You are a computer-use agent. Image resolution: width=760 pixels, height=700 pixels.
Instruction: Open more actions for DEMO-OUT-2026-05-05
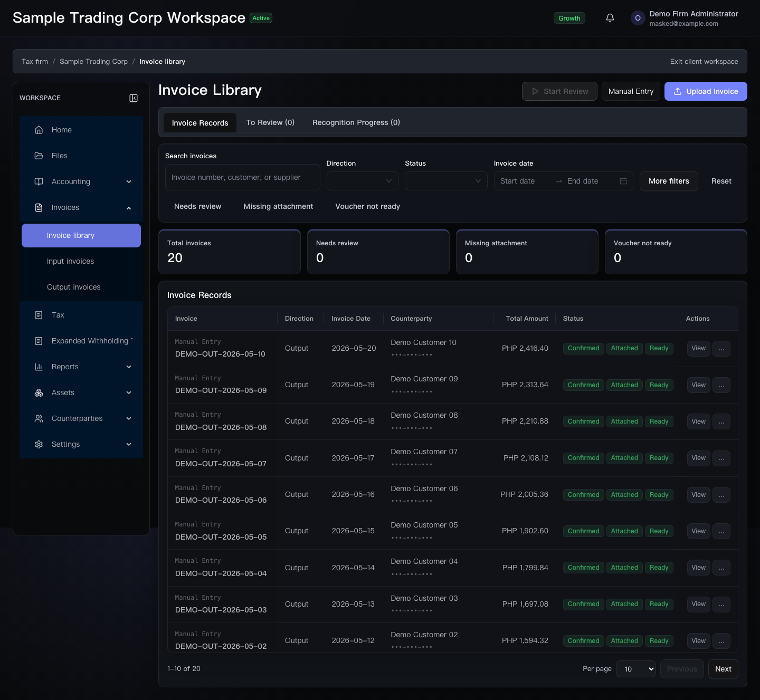tap(721, 531)
